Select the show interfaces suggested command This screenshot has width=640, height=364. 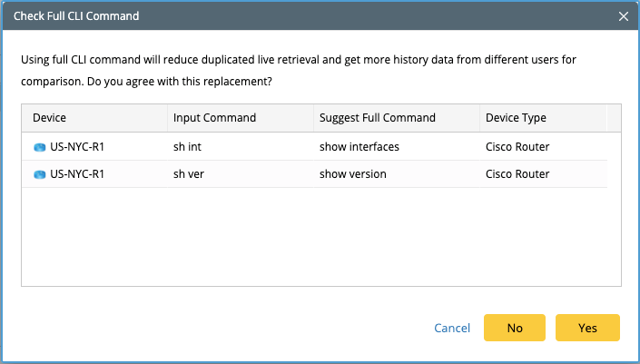tap(359, 147)
